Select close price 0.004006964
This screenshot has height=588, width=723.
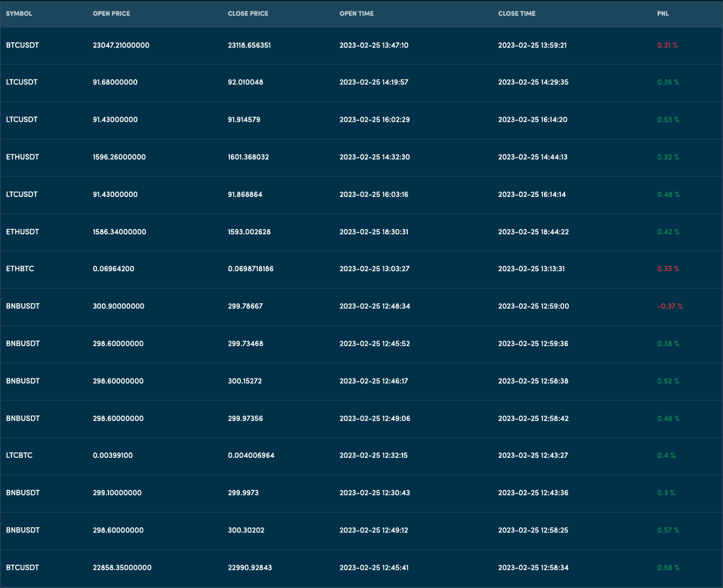[251, 455]
